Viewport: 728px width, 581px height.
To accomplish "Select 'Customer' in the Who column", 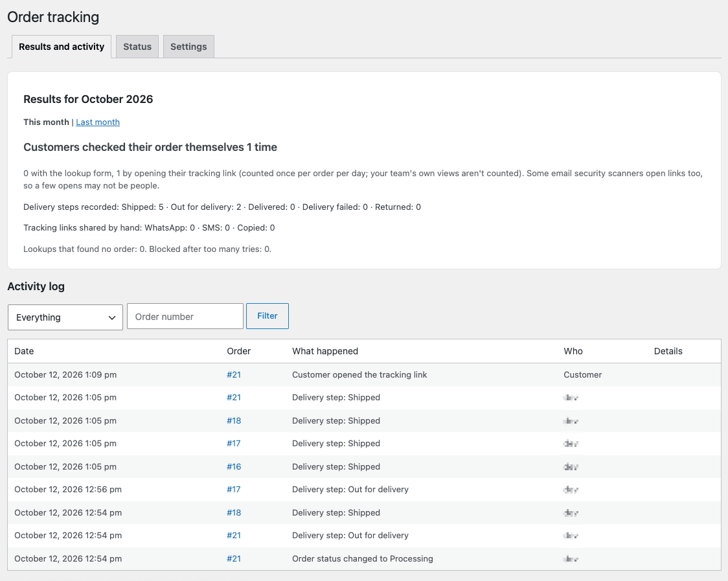I will (x=583, y=375).
